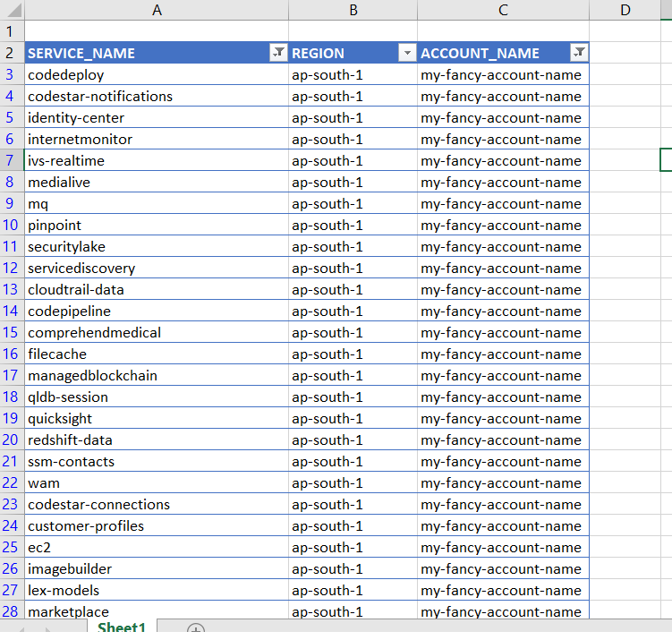Select the internetmonitor cell
672x640 pixels.
pyautogui.click(x=157, y=139)
